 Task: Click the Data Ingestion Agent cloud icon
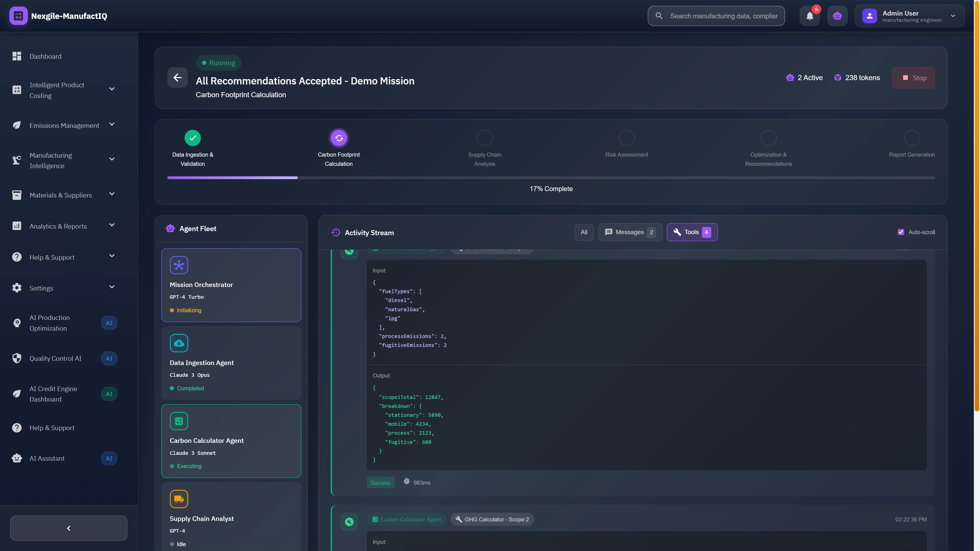click(x=179, y=343)
